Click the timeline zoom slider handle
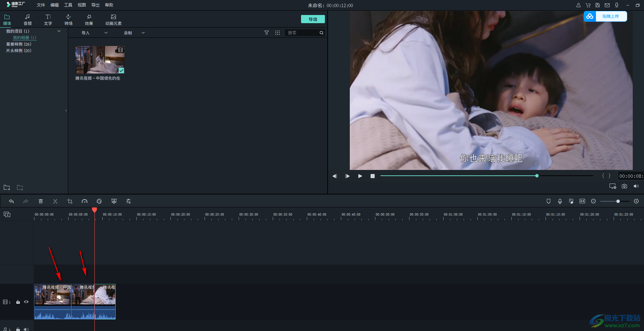The width and height of the screenshot is (644, 331). coord(618,201)
